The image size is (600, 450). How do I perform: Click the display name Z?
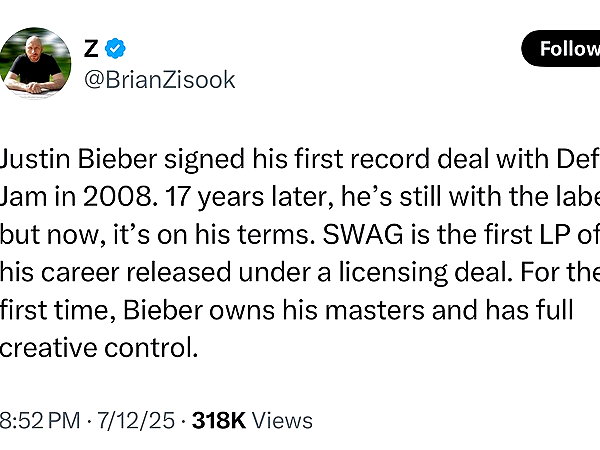pyautogui.click(x=91, y=49)
